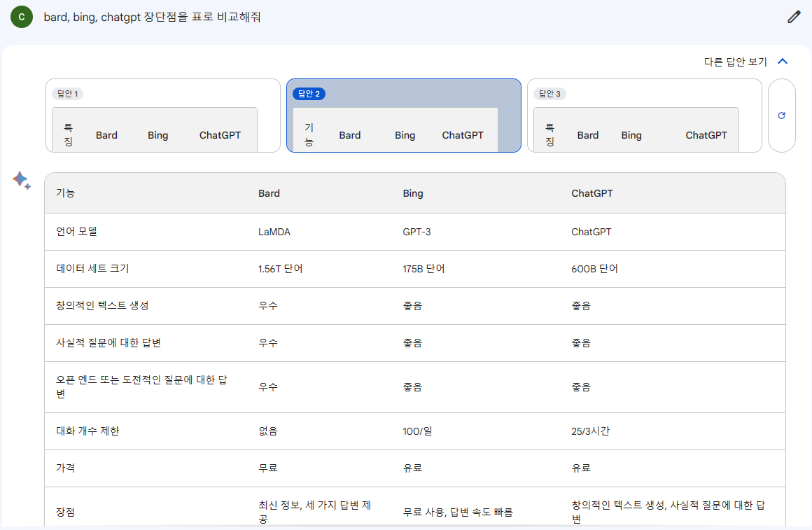Click '우수' in the 창의적인 텍스트 생성 row
This screenshot has height=530, width=812.
[267, 306]
